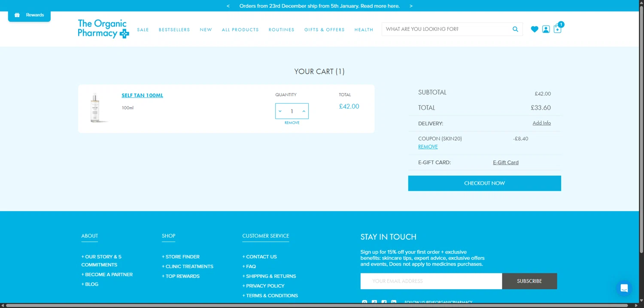Show next announcement banner message
Image resolution: width=644 pixels, height=308 pixels.
tap(411, 6)
